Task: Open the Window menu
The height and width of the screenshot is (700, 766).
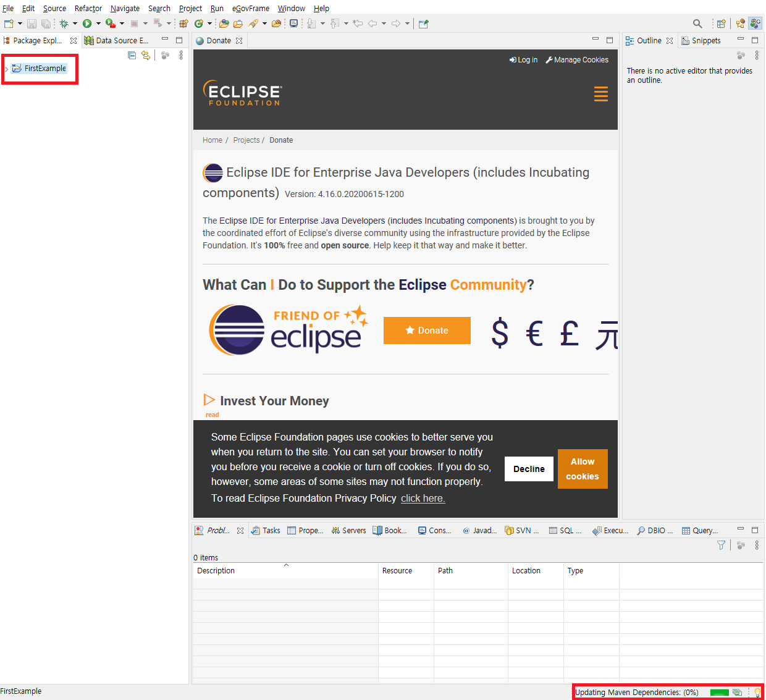Action: pos(292,8)
